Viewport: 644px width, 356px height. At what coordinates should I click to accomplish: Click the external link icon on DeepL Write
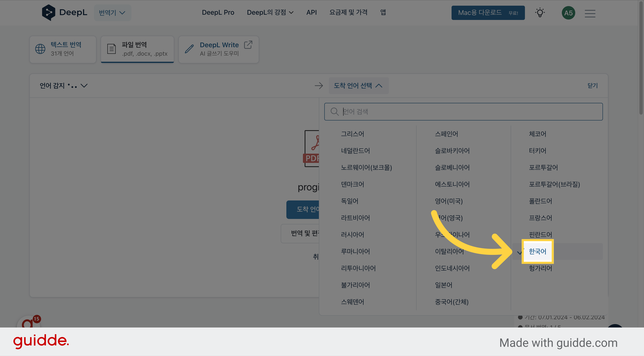click(x=248, y=45)
